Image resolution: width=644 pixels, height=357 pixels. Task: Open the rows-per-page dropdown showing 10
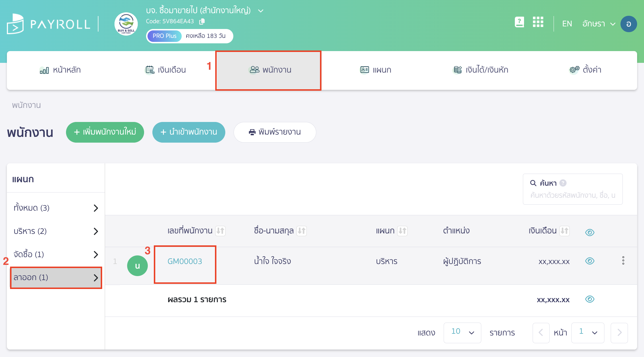coord(462,332)
